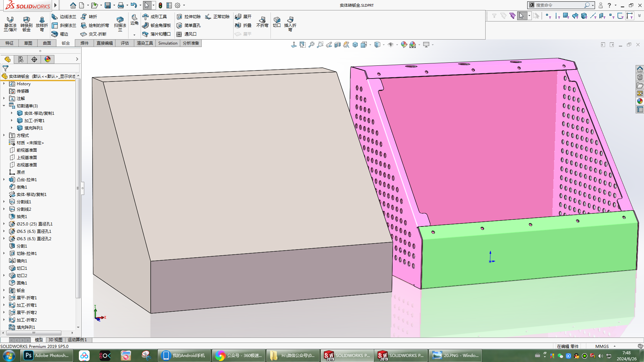Select the 填充阵列1 feature in tree
644x362 pixels.
(x=26, y=327)
